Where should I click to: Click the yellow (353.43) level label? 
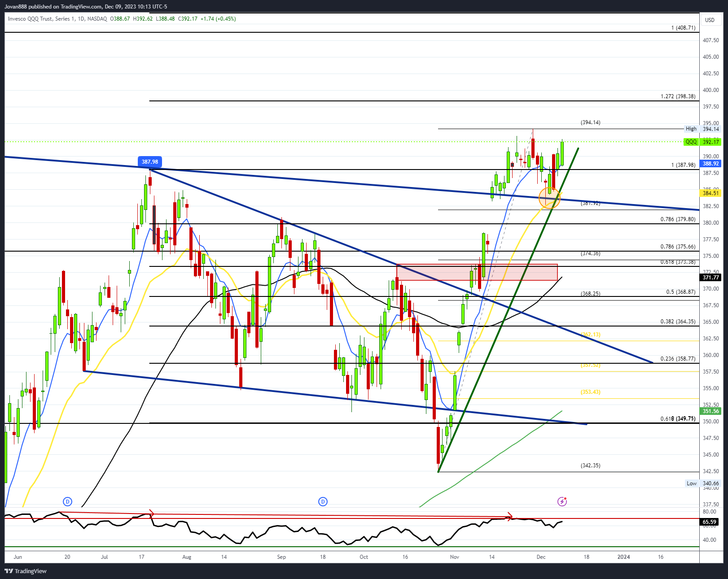click(590, 392)
